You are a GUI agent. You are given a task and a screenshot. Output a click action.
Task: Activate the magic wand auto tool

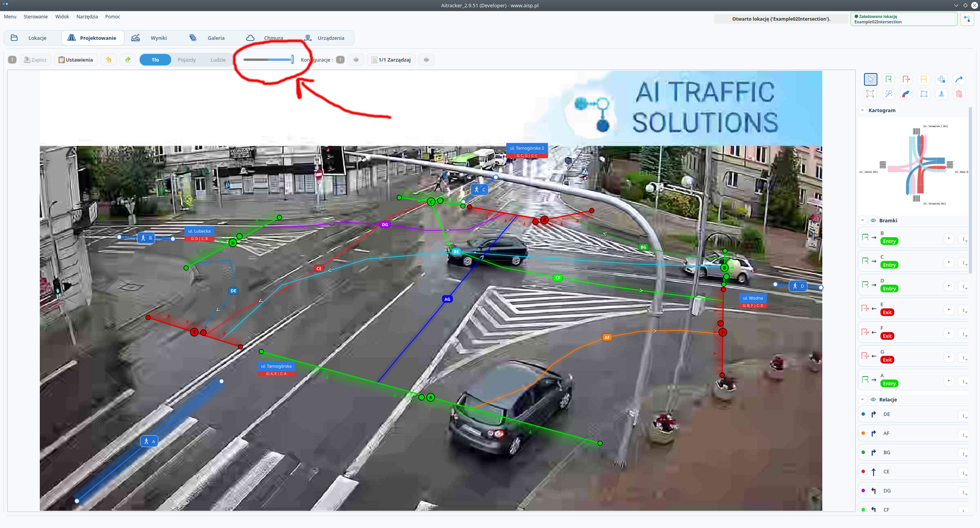point(889,94)
